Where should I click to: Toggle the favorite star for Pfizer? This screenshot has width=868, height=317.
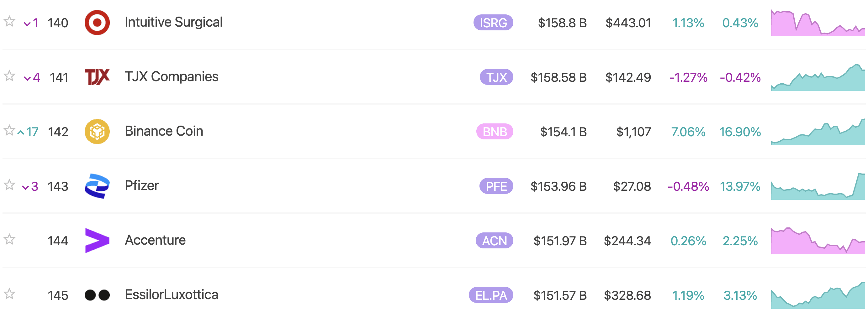(x=9, y=185)
